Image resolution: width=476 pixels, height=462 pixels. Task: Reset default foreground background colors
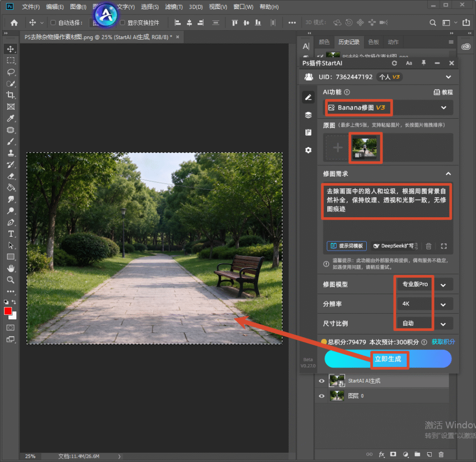pos(6,302)
